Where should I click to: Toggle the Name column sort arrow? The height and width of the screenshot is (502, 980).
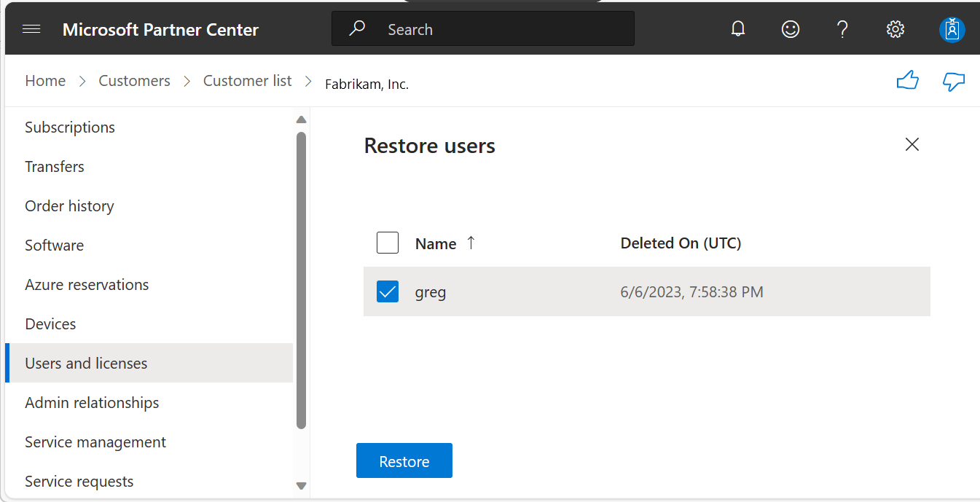click(x=471, y=243)
